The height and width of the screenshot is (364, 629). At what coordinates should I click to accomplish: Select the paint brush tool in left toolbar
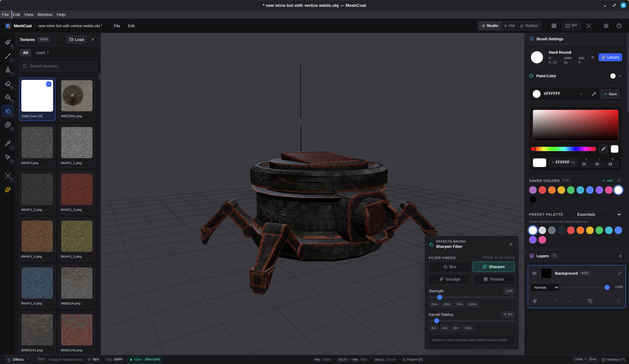tap(8, 42)
